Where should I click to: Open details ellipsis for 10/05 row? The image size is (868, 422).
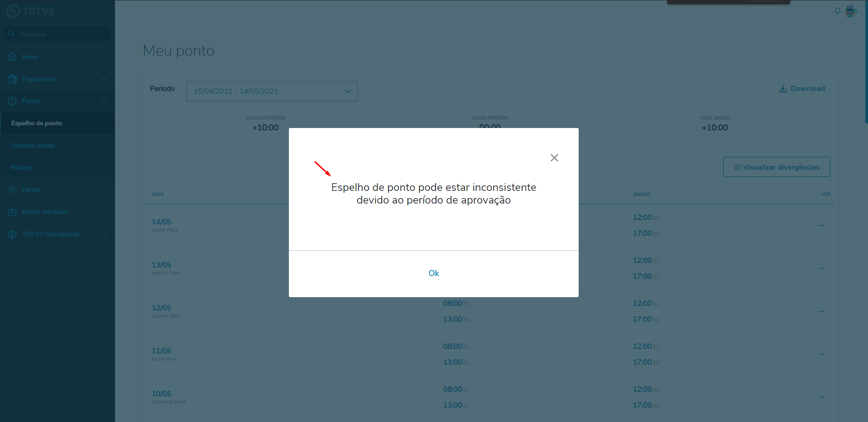pos(821,397)
